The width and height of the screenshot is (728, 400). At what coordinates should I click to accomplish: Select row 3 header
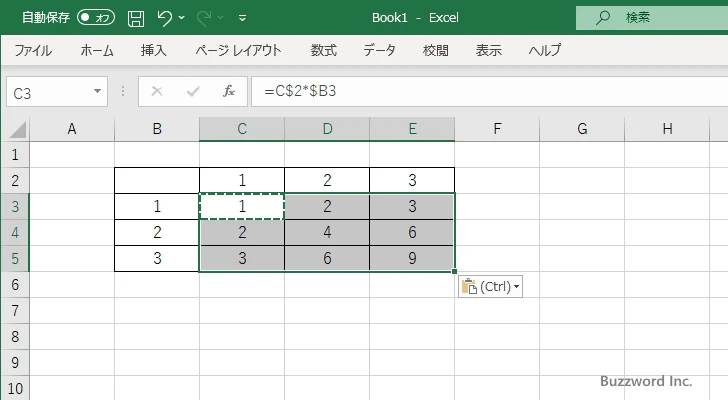(15, 206)
